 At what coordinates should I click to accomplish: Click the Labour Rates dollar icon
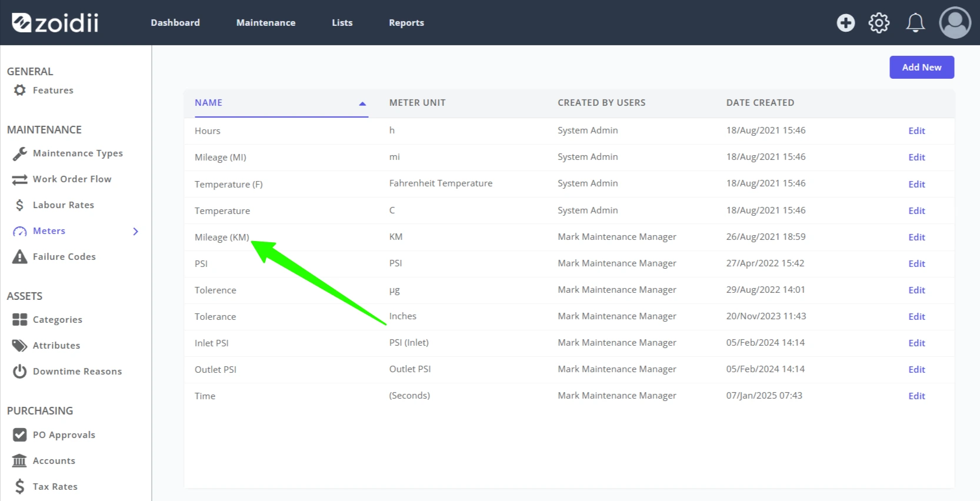(x=20, y=205)
